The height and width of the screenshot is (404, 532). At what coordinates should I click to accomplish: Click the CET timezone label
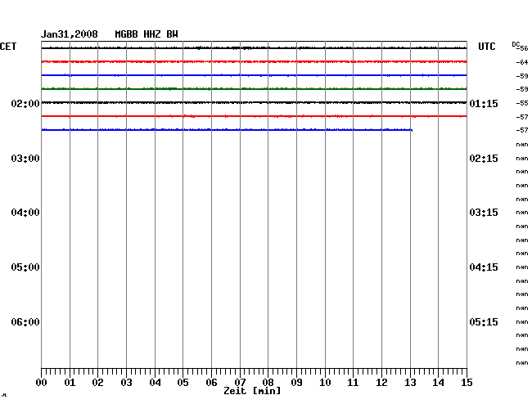[x=8, y=47]
